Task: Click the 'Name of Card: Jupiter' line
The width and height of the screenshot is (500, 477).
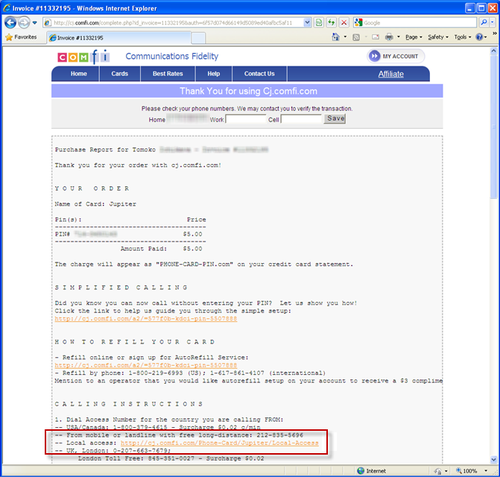Action: pyautogui.click(x=95, y=204)
